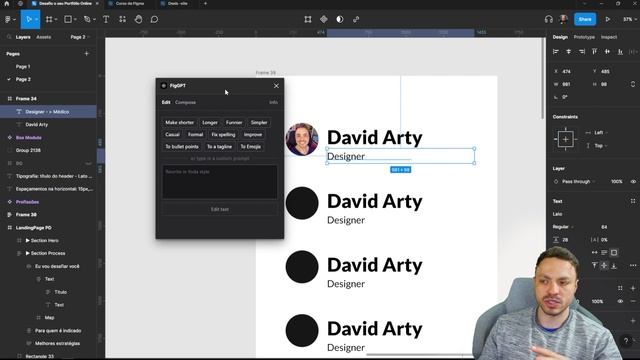The width and height of the screenshot is (640, 360).
Task: Click the Home icon in tab bar
Action: click(7, 3)
